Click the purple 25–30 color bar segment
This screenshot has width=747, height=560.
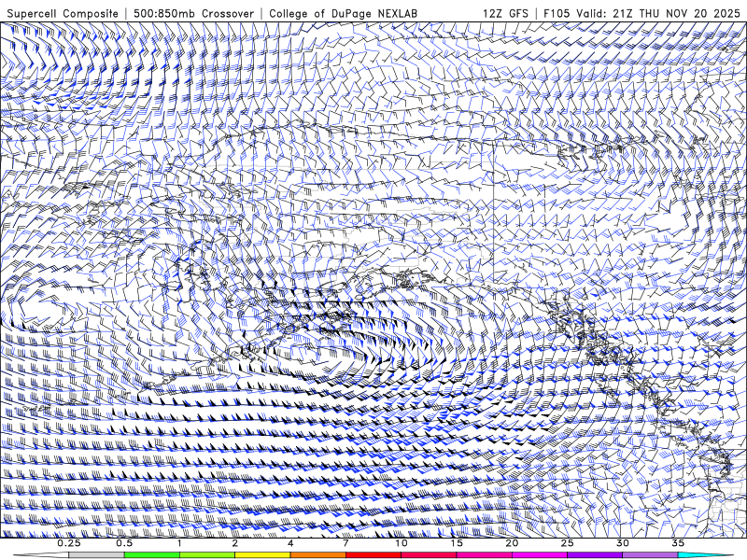[595, 555]
